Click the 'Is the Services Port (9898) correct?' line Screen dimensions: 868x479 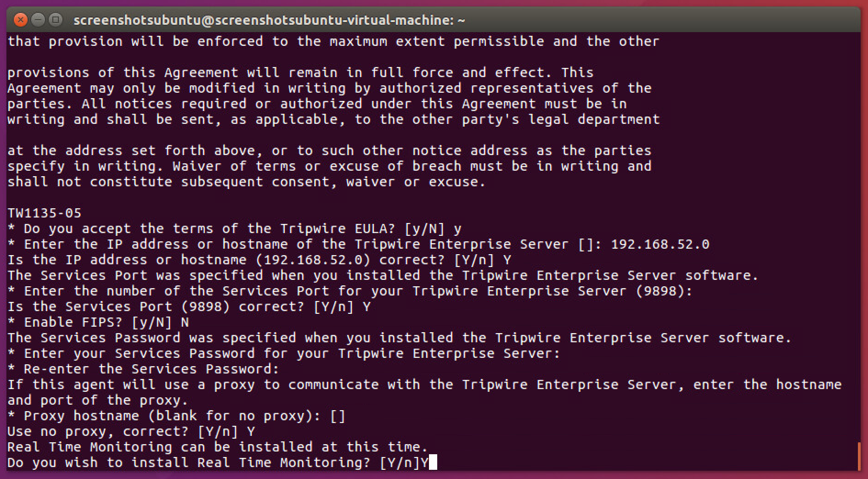click(189, 306)
